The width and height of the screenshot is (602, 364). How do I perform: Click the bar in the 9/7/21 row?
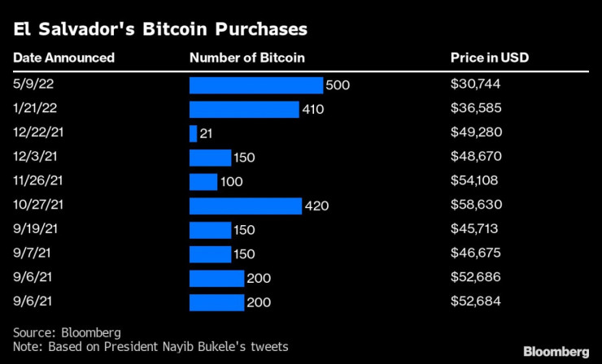pos(210,254)
